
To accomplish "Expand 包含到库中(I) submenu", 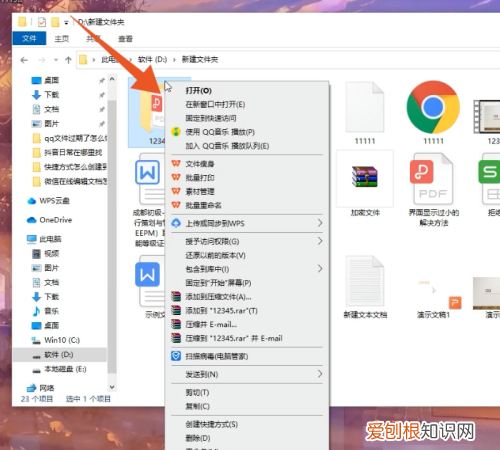I will [x=247, y=269].
